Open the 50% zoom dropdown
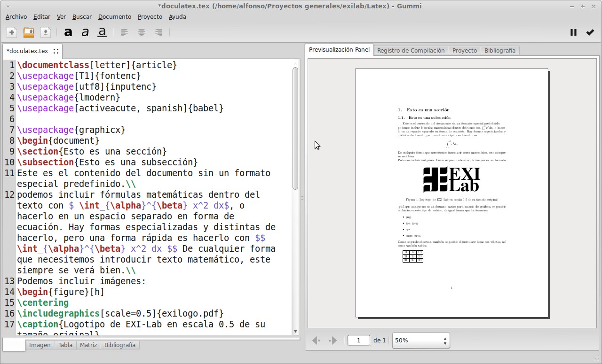602x364 pixels. [x=421, y=341]
